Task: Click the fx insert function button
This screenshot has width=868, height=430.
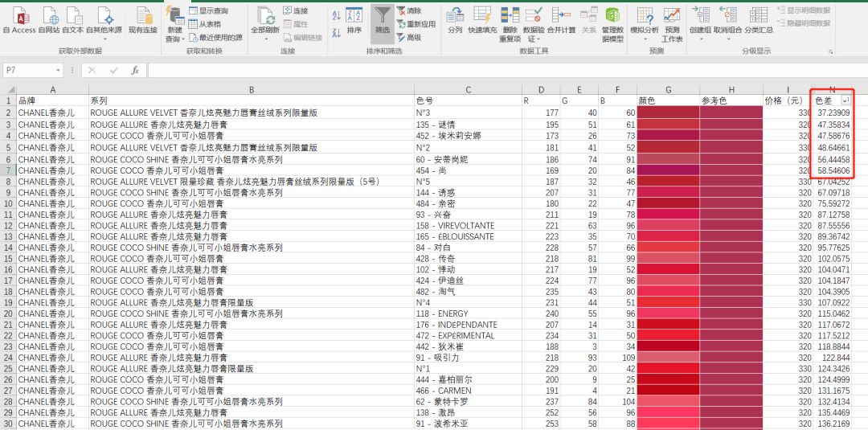Action: click(134, 70)
